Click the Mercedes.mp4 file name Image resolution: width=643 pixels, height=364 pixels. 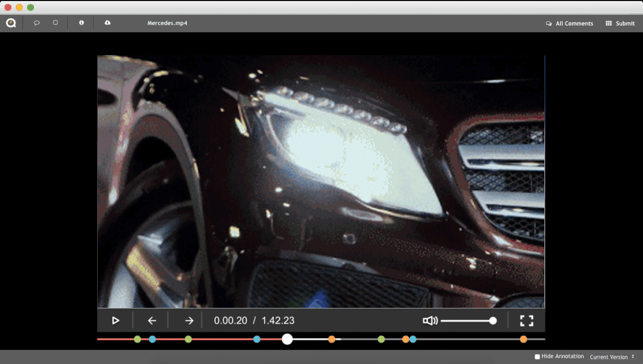tap(167, 23)
